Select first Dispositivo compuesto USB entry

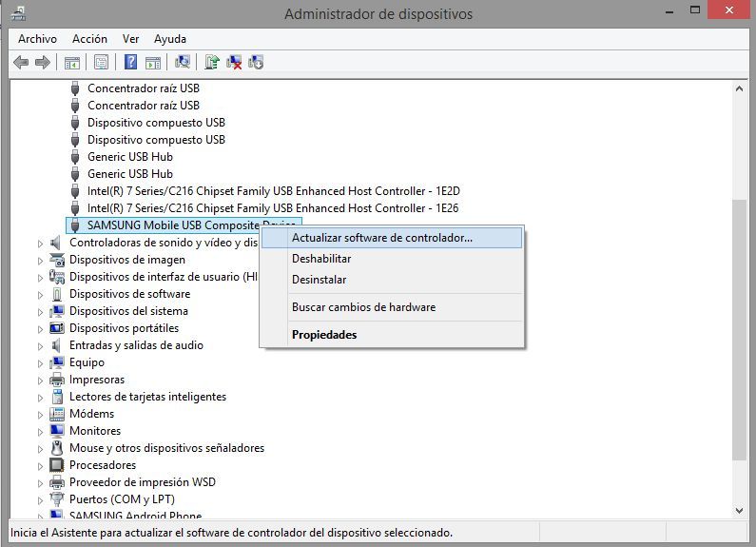(156, 123)
